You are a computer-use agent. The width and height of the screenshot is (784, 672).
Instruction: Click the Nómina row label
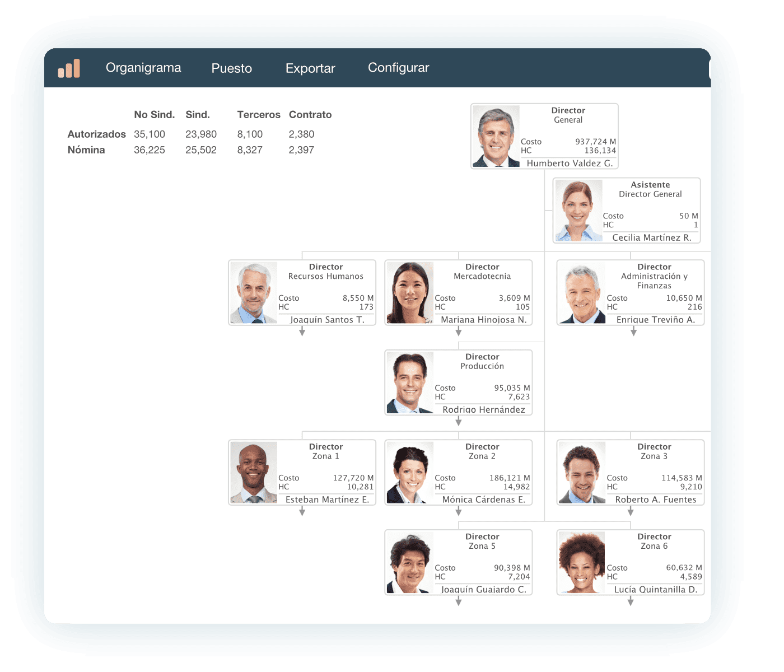coord(86,150)
